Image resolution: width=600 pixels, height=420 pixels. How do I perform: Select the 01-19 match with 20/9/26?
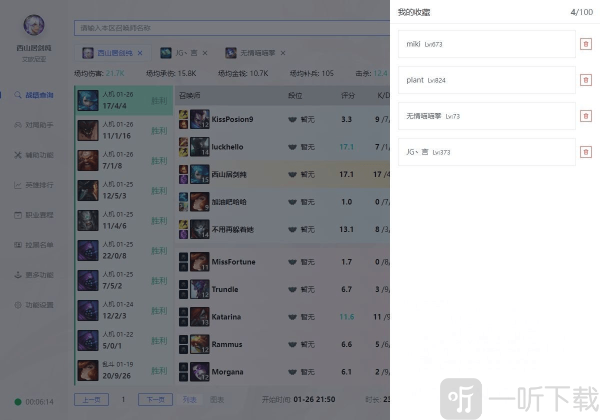pyautogui.click(x=124, y=370)
